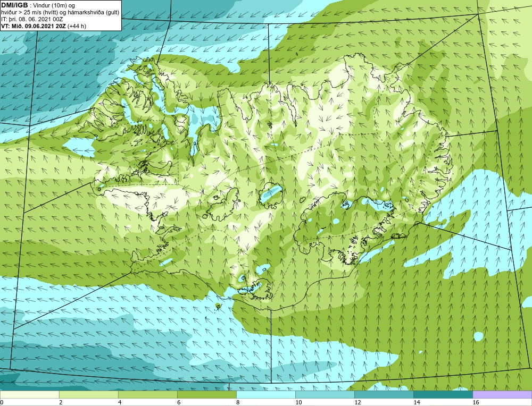The image size is (532, 406).
Task: Click the 'IT: þri. 08. 06. 2021 00Z' line
Action: (x=32, y=19)
